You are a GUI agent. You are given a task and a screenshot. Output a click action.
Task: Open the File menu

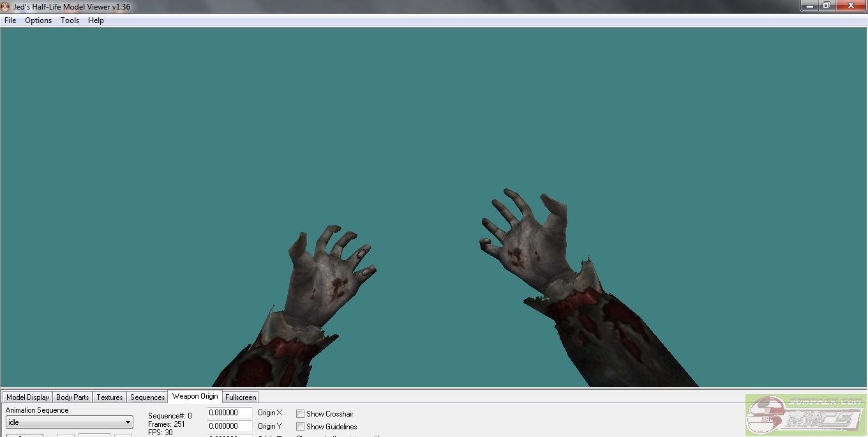10,20
